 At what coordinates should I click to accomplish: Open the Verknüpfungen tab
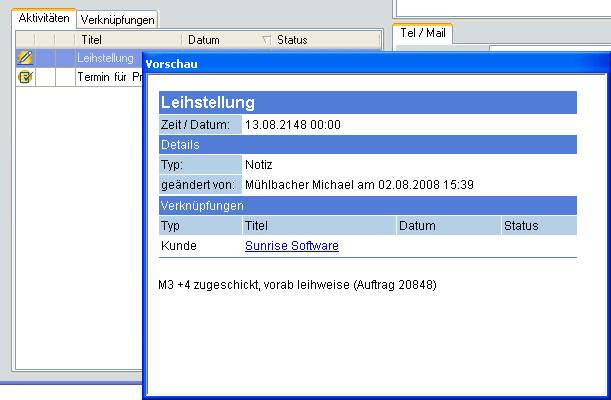click(x=117, y=20)
